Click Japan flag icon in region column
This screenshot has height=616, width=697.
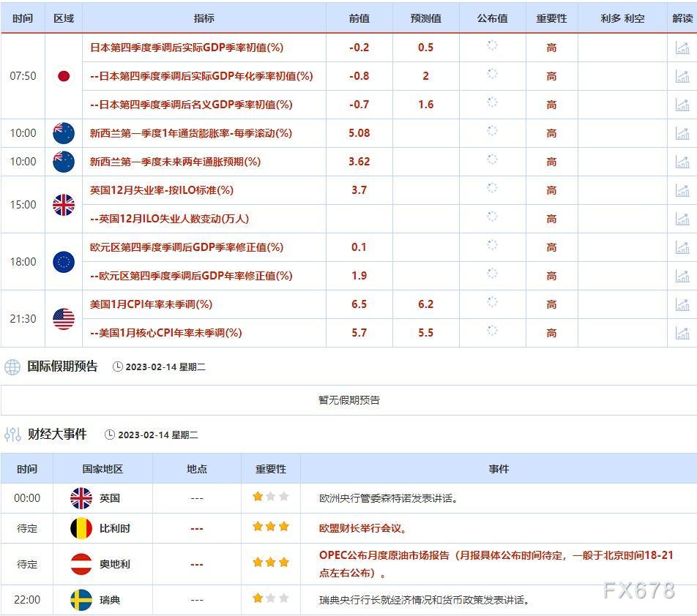point(64,76)
